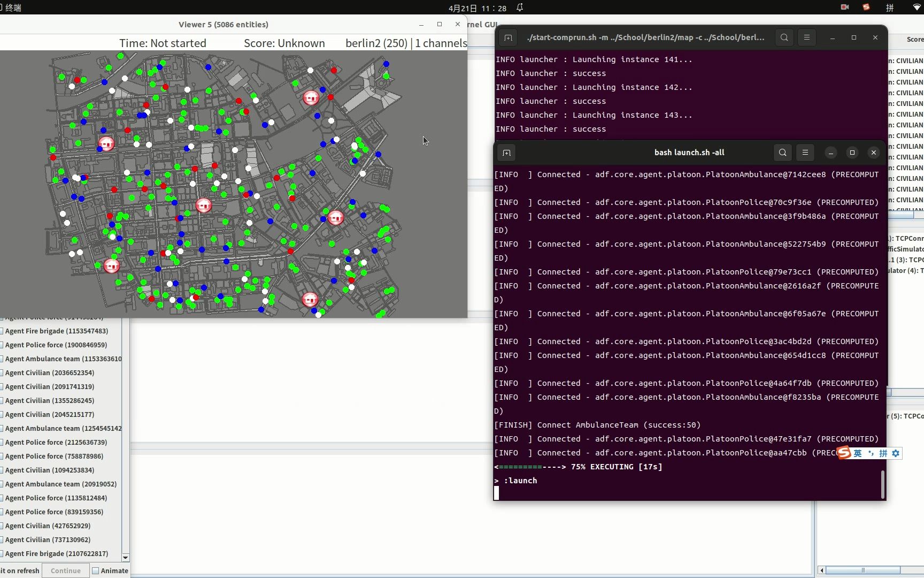Viewport: 924px width, 578px height.
Task: Open network status menu in top bar
Action: (917, 7)
